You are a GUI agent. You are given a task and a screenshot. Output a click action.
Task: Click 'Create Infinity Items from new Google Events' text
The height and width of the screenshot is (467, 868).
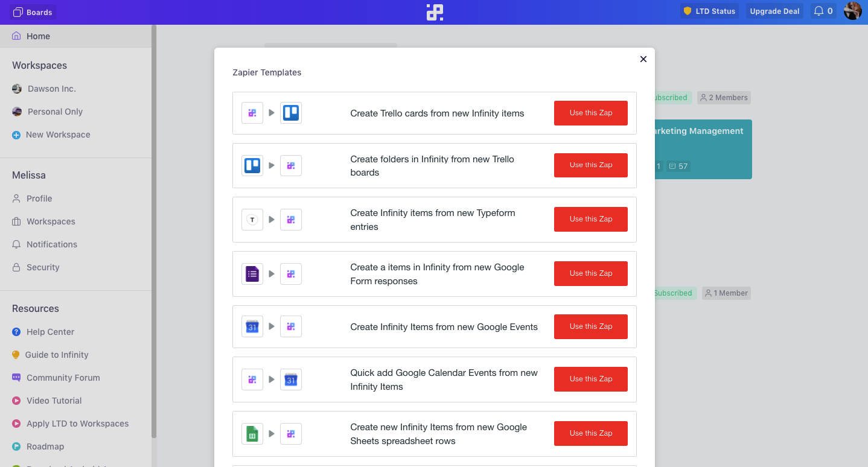[x=444, y=327]
